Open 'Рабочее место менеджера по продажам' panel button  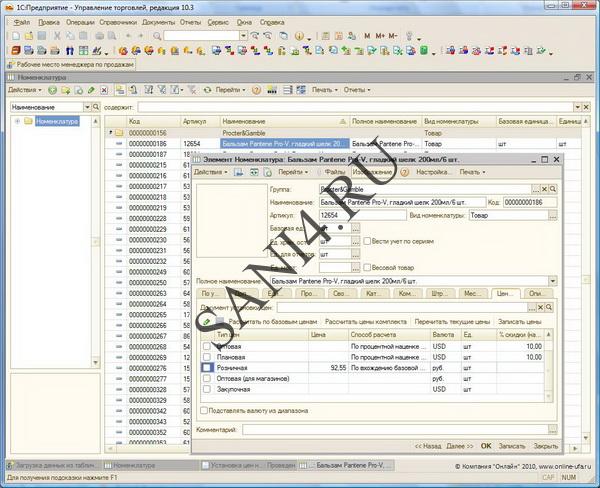click(71, 65)
